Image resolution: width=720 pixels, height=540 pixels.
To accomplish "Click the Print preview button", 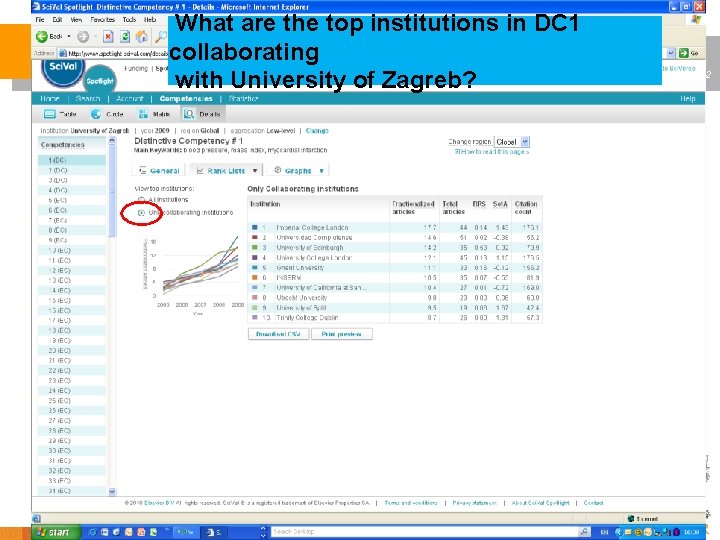I will pos(342,334).
